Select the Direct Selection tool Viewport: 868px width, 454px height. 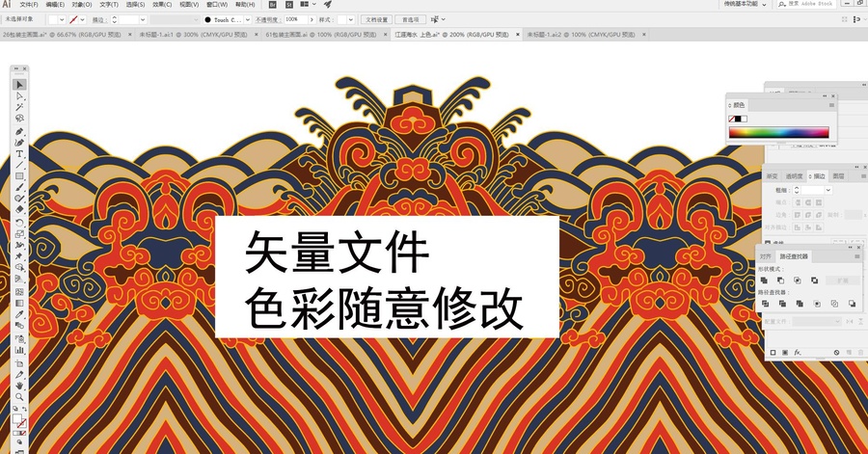pyautogui.click(x=19, y=96)
